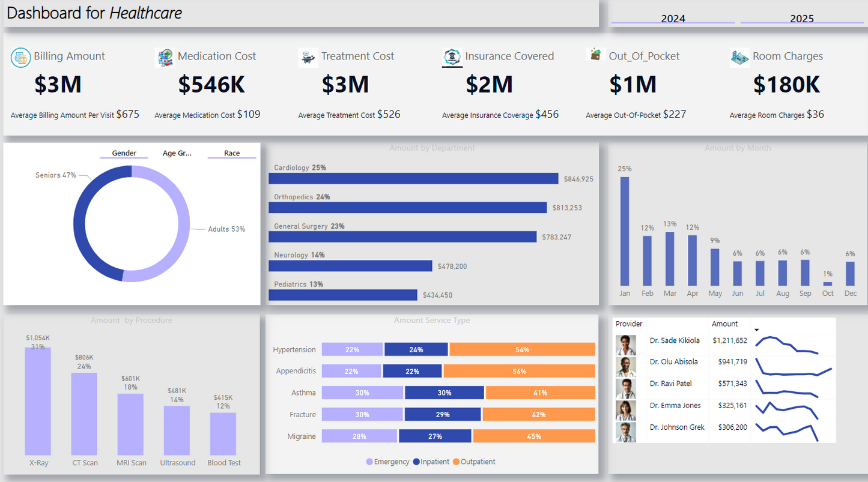
Task: Click the Insurance Covered icon
Action: 452,57
